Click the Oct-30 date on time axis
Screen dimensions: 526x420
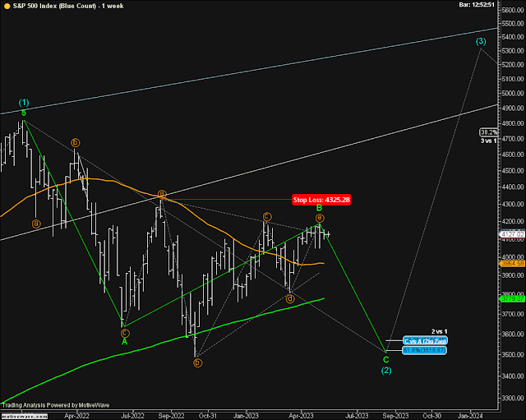coord(431,416)
